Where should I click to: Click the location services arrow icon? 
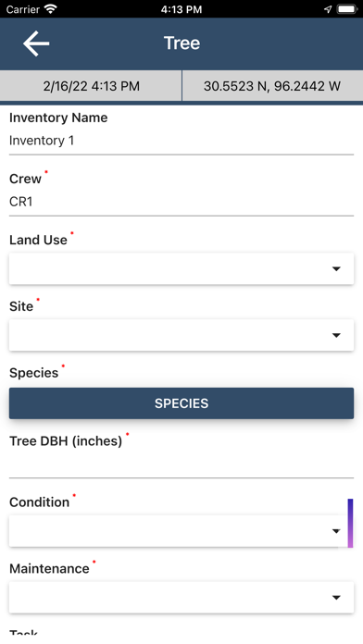[x=328, y=9]
